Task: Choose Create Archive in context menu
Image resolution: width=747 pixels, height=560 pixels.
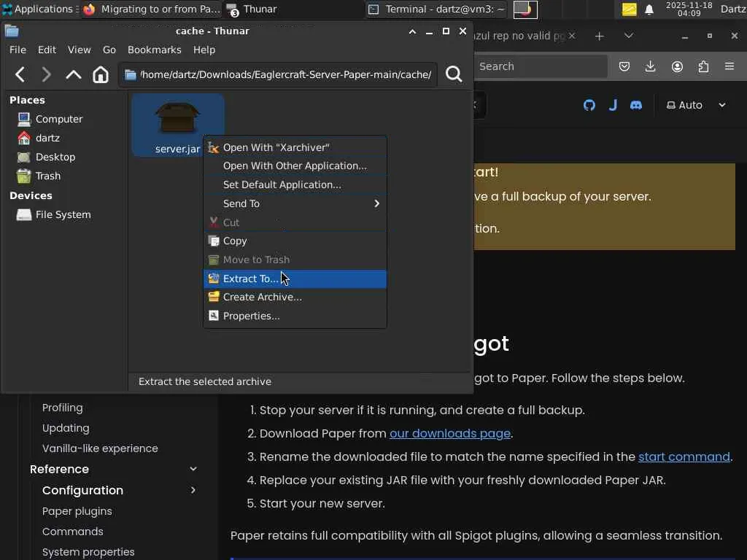Action: pos(295,297)
